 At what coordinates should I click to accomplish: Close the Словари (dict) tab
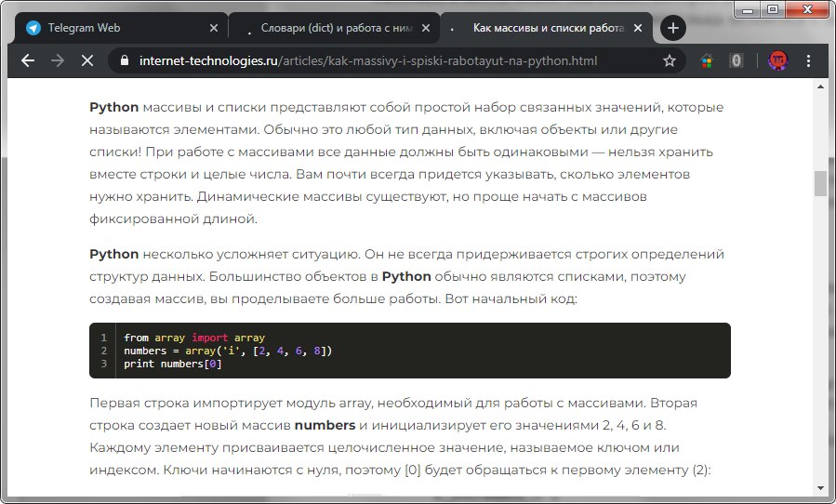[426, 28]
